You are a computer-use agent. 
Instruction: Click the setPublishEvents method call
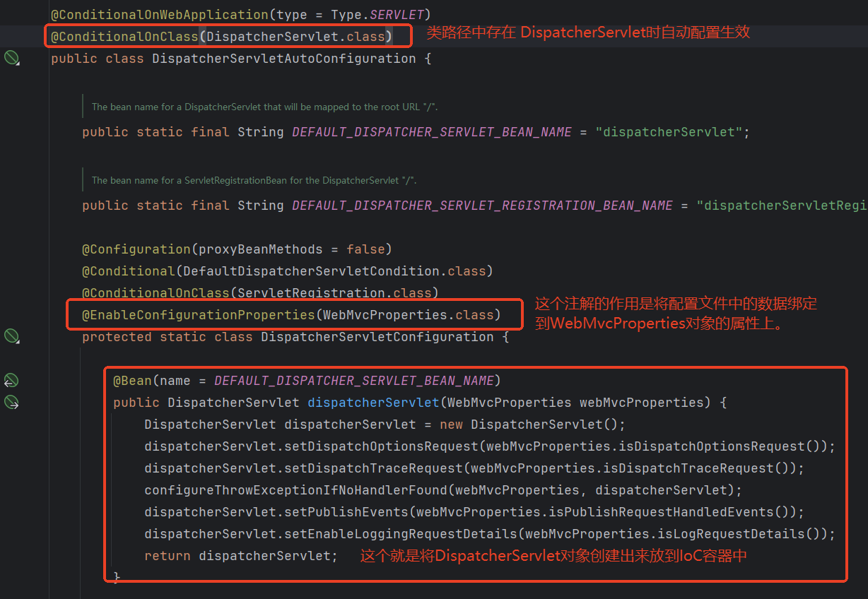coord(360,512)
